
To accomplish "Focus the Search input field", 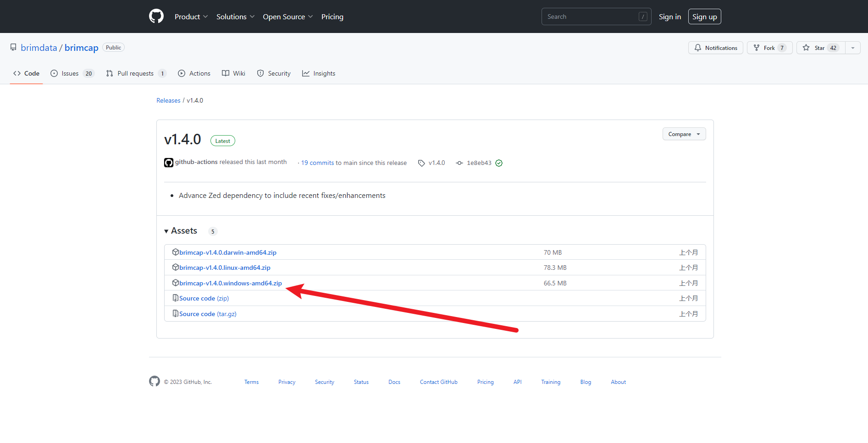I will click(596, 16).
